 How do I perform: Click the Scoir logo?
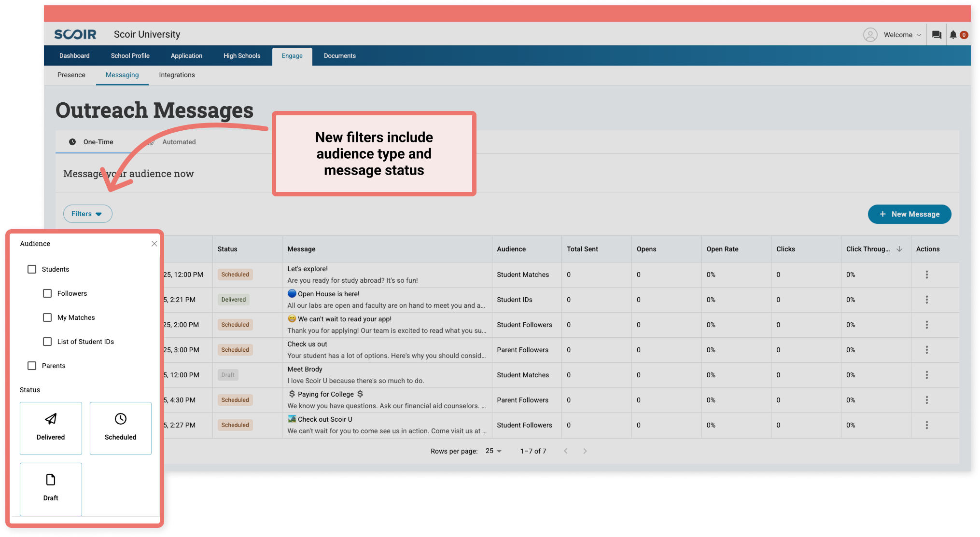(75, 34)
